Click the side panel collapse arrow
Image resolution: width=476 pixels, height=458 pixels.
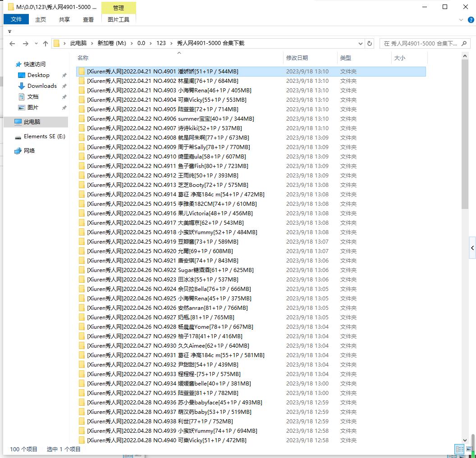pyautogui.click(x=472, y=248)
